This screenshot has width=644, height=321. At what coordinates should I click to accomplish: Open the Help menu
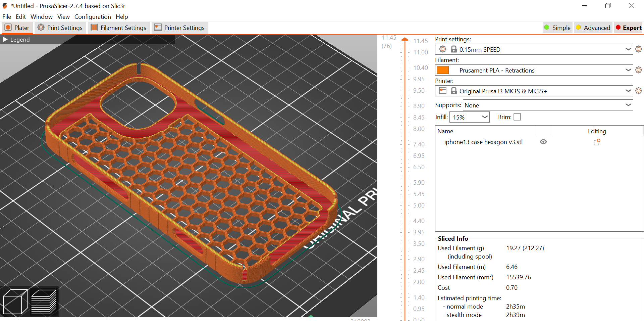click(122, 17)
